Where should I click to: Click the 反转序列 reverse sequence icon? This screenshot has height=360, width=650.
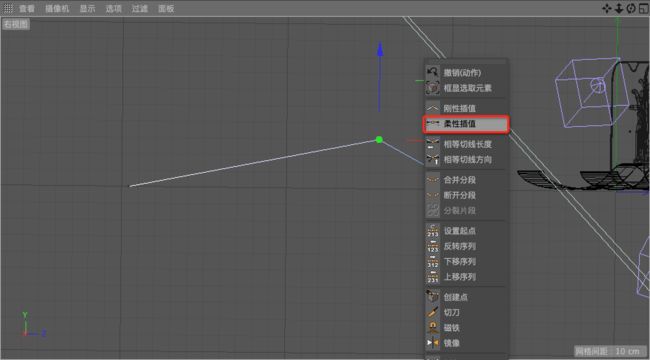433,246
